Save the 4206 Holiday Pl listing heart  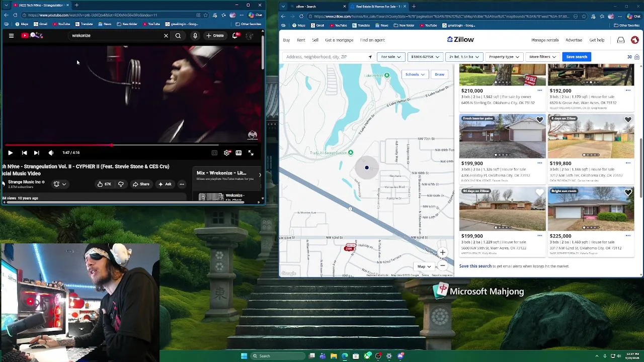[539, 120]
